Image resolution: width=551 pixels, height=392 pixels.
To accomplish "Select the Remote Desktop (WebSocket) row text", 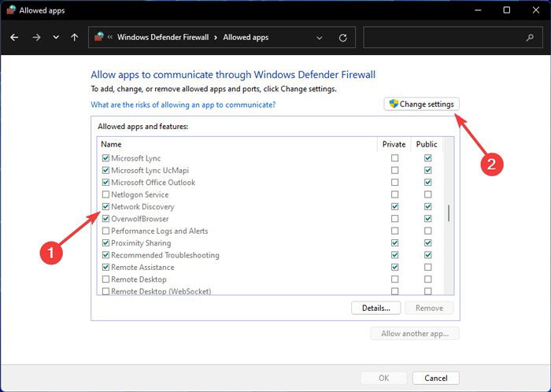I will 161,291.
